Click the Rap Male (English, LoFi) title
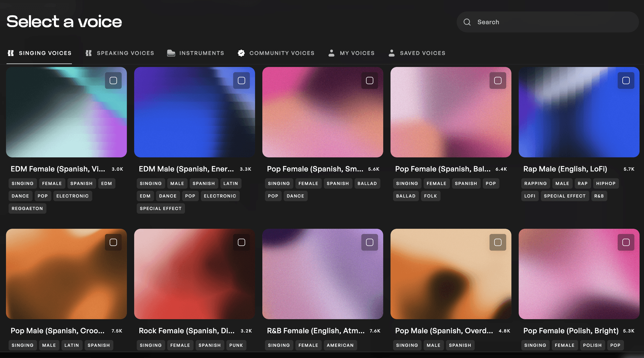Screen dimensions: 644x358 pyautogui.click(x=565, y=169)
